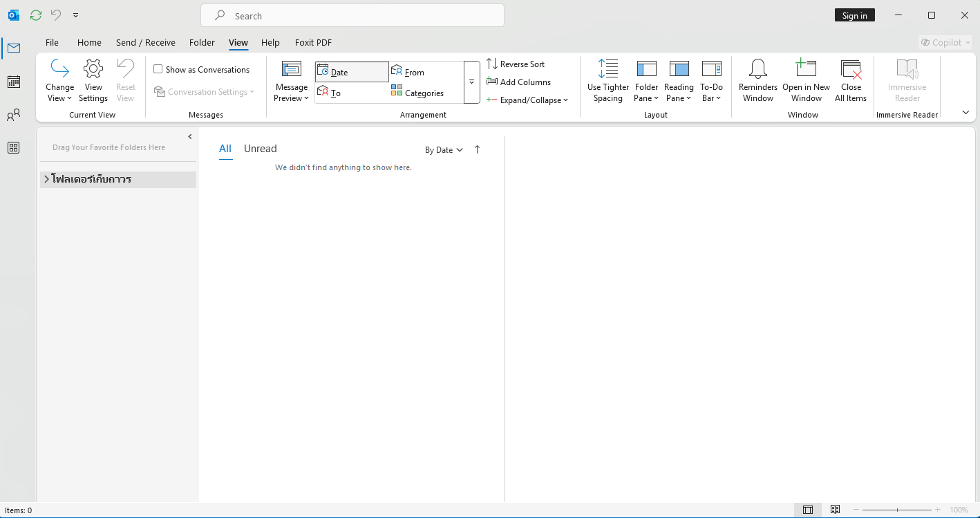980x518 pixels.
Task: Toggle sort order arrow next to By Date
Action: click(x=477, y=149)
